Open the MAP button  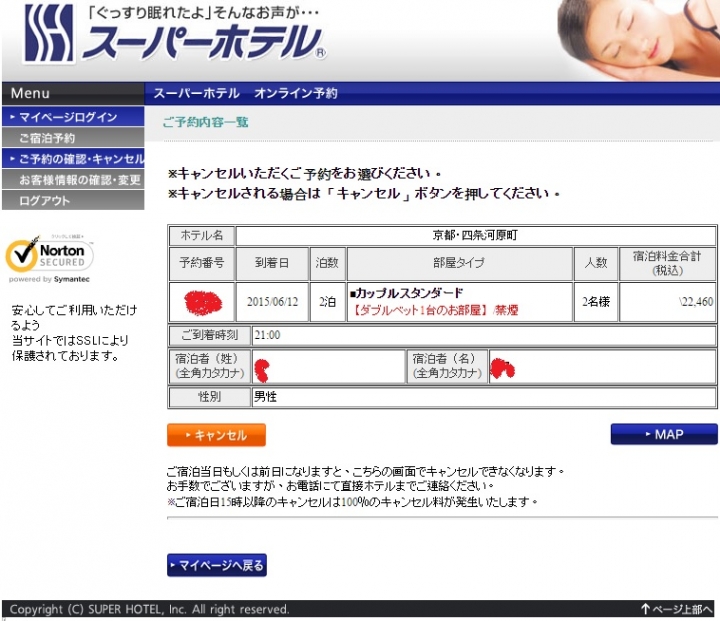664,434
